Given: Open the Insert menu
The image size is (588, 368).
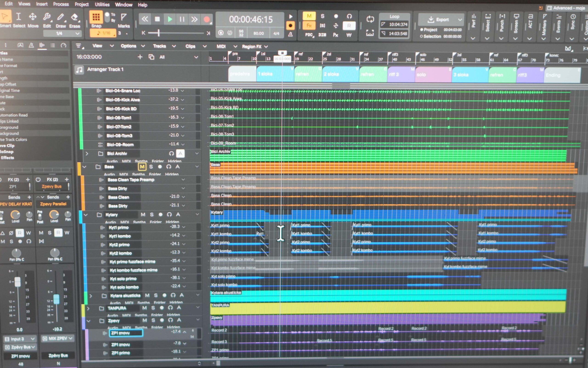Looking at the screenshot, I should (x=42, y=4).
